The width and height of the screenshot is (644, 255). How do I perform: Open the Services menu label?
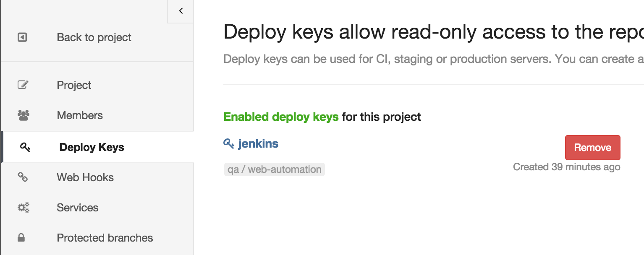click(78, 208)
